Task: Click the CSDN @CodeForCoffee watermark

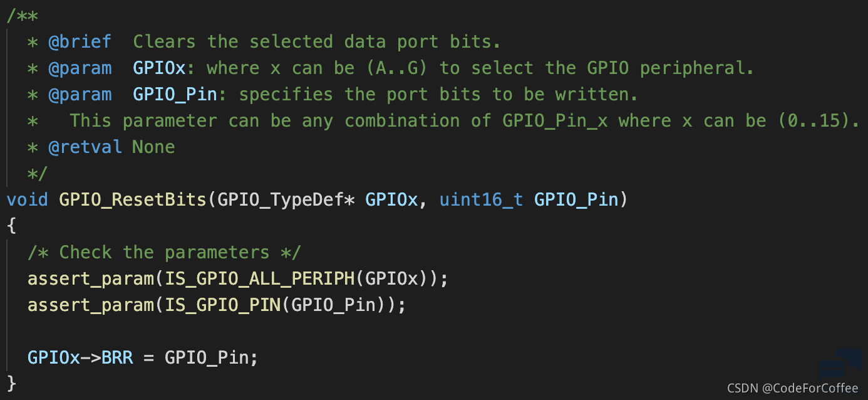Action: (792, 389)
